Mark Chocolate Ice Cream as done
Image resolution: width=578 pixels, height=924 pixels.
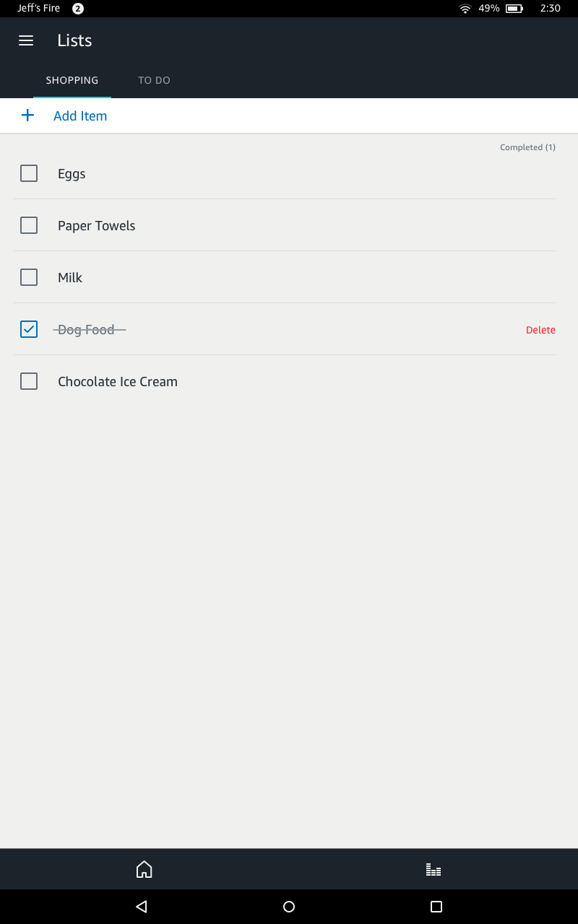[x=29, y=381]
